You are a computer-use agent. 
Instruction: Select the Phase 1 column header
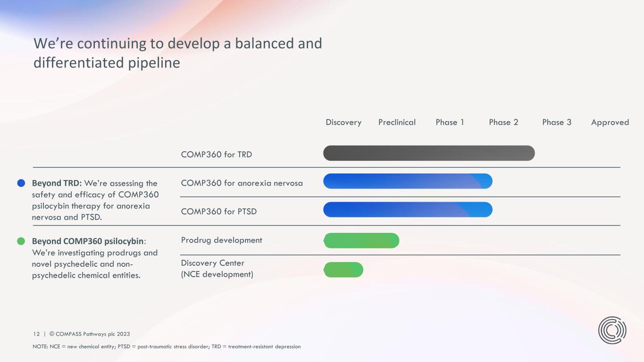pyautogui.click(x=450, y=123)
